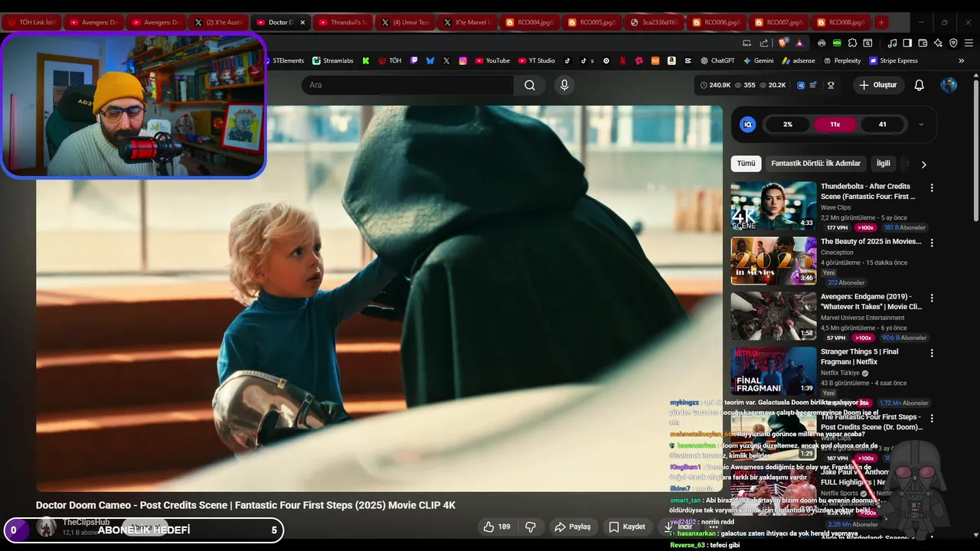This screenshot has width=980, height=551.
Task: Select Fantastik Dörtlü: İlk Adımlar chip
Action: click(x=815, y=163)
